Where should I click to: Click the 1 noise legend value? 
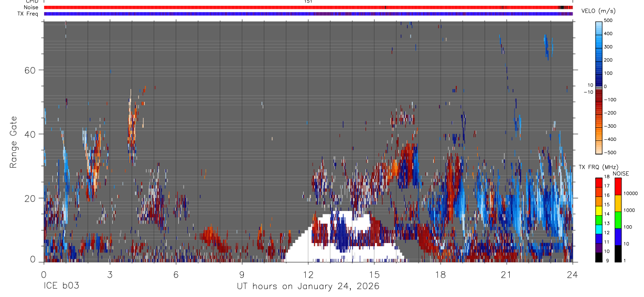(625, 261)
